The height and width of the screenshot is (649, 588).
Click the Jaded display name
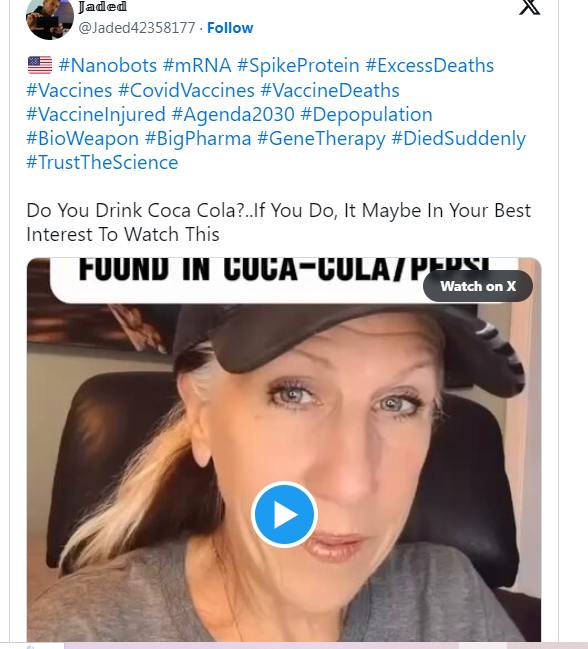(102, 7)
